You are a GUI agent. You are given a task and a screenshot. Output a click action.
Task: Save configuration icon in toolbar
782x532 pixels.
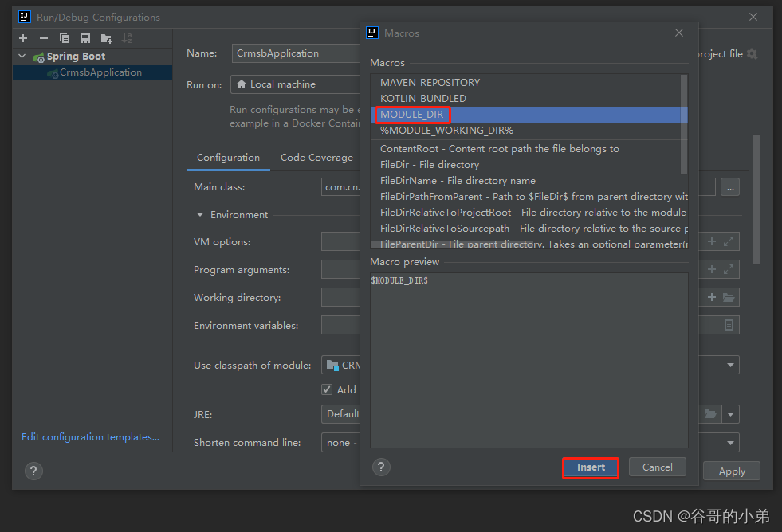(x=85, y=38)
